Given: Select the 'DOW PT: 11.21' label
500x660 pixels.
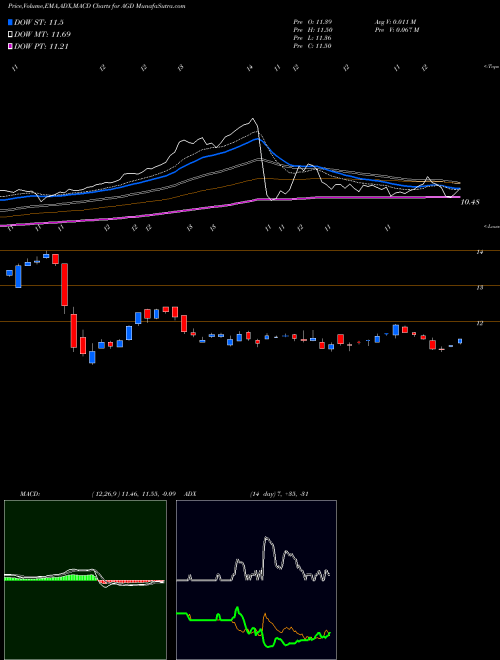Looking at the screenshot, I should [x=41, y=47].
